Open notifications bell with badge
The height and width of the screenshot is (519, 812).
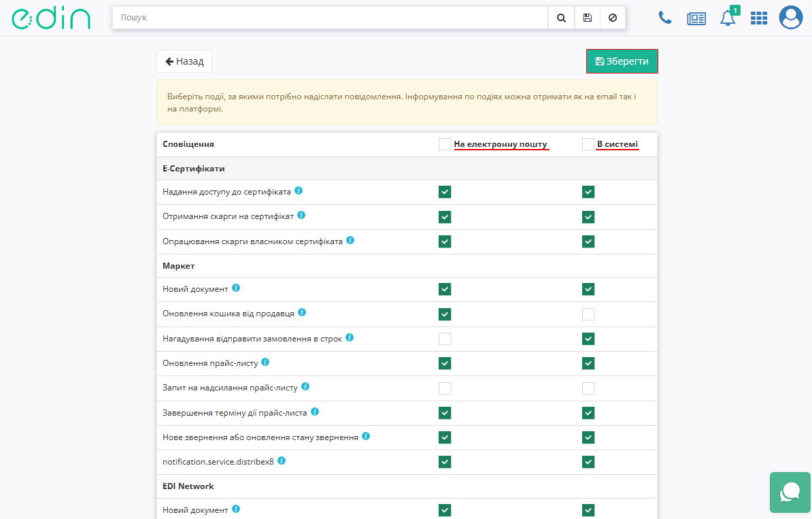point(728,18)
